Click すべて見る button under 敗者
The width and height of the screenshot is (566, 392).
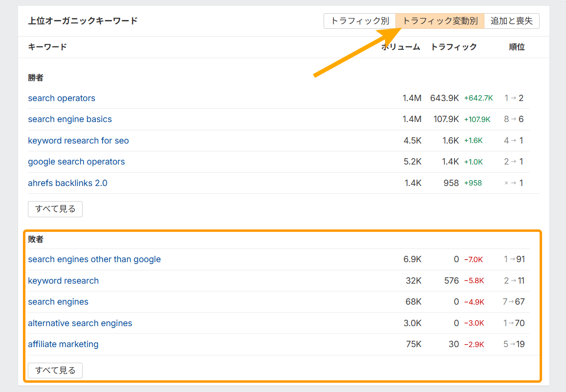(55, 371)
